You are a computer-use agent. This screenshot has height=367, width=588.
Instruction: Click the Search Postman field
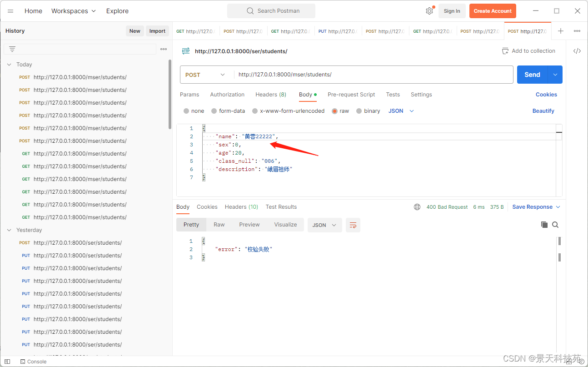point(271,11)
